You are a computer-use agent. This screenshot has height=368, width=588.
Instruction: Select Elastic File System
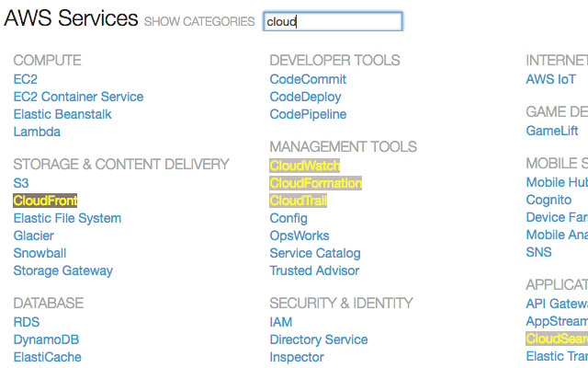tap(67, 218)
